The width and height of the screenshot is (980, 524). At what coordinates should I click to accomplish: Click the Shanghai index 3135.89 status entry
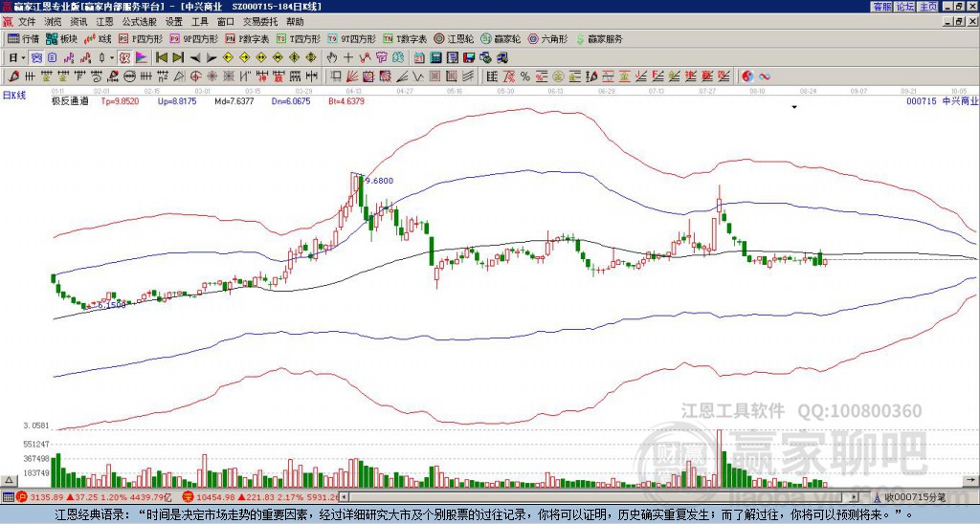tap(95, 498)
